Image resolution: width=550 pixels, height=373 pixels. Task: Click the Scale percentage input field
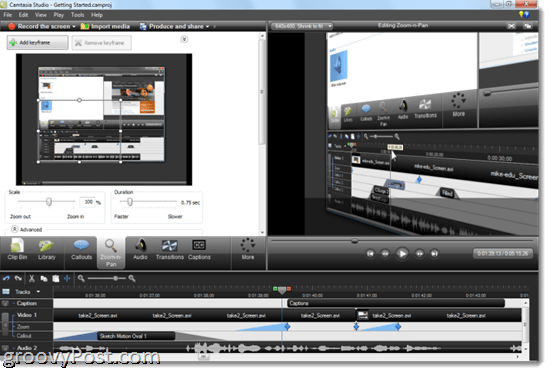tap(88, 202)
